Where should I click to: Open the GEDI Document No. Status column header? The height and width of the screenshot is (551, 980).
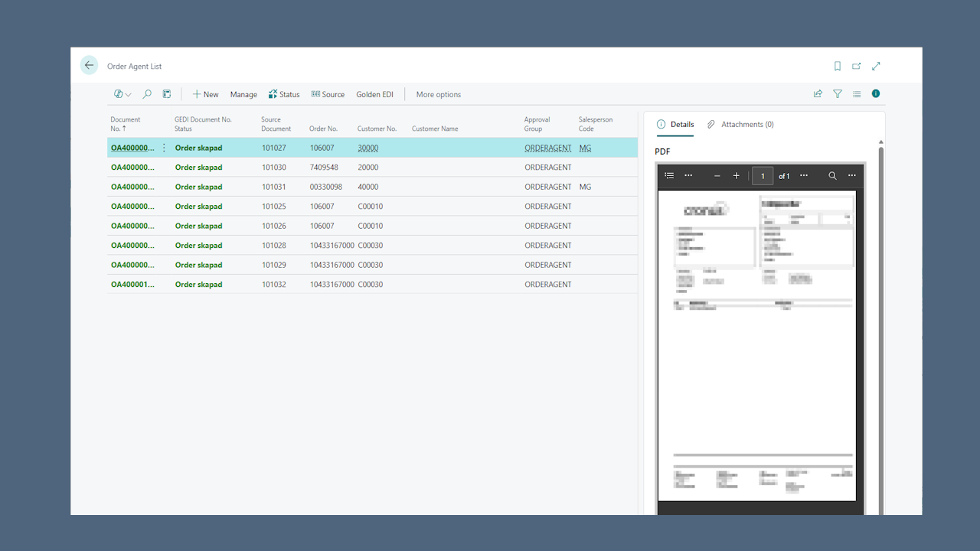coord(203,124)
